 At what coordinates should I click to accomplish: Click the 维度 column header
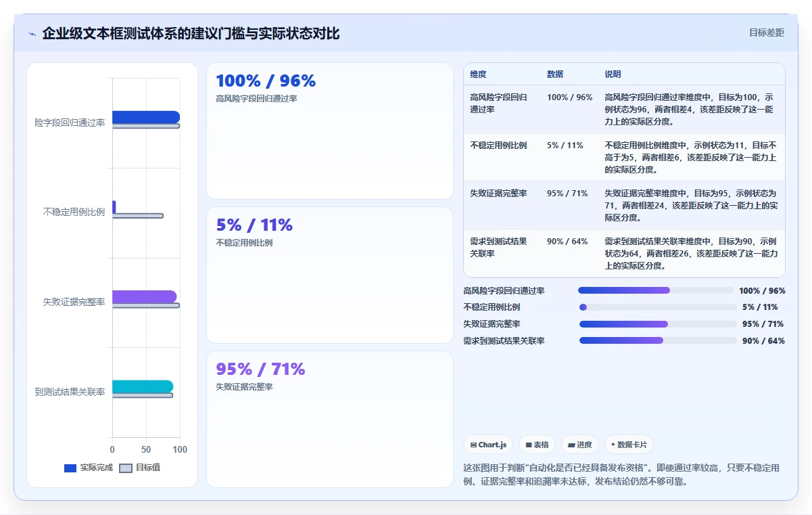pyautogui.click(x=478, y=74)
